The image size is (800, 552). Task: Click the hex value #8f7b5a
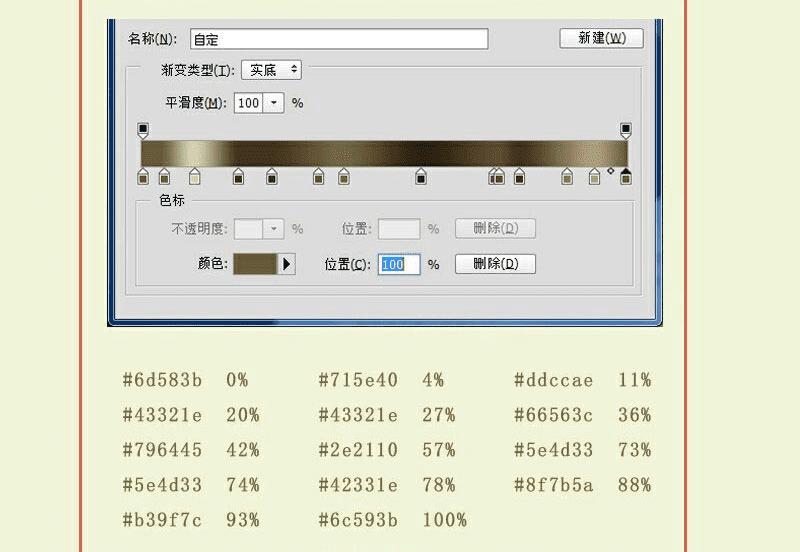[554, 485]
